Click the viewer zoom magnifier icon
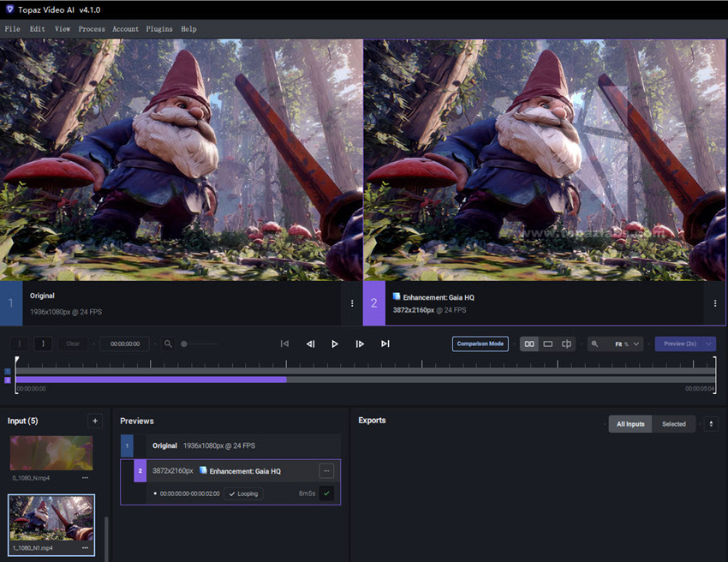 tap(594, 344)
